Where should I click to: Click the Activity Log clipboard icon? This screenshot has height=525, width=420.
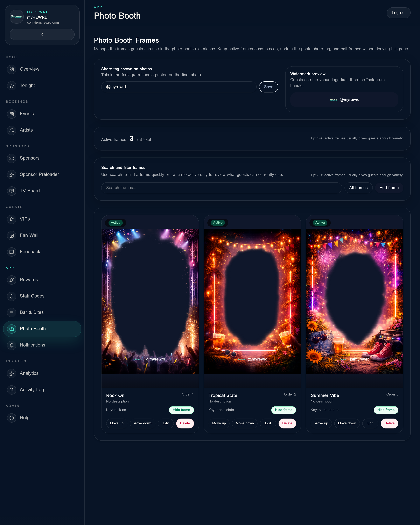click(11, 390)
